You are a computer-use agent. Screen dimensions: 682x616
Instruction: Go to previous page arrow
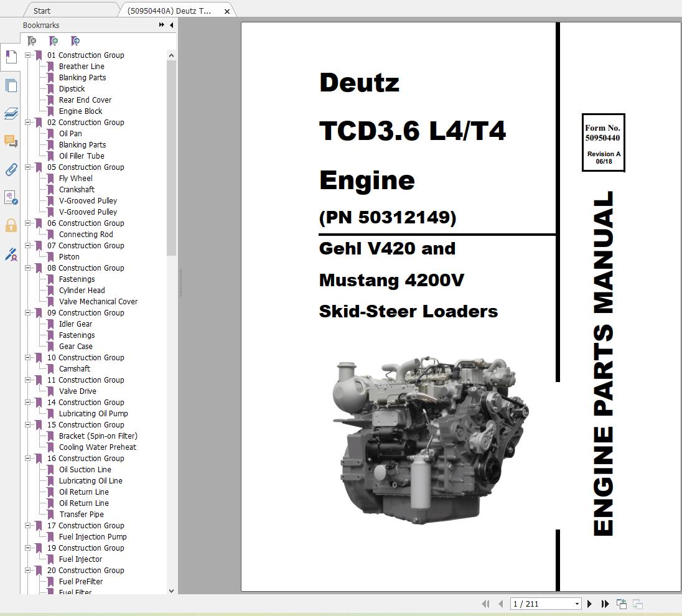[x=501, y=604]
